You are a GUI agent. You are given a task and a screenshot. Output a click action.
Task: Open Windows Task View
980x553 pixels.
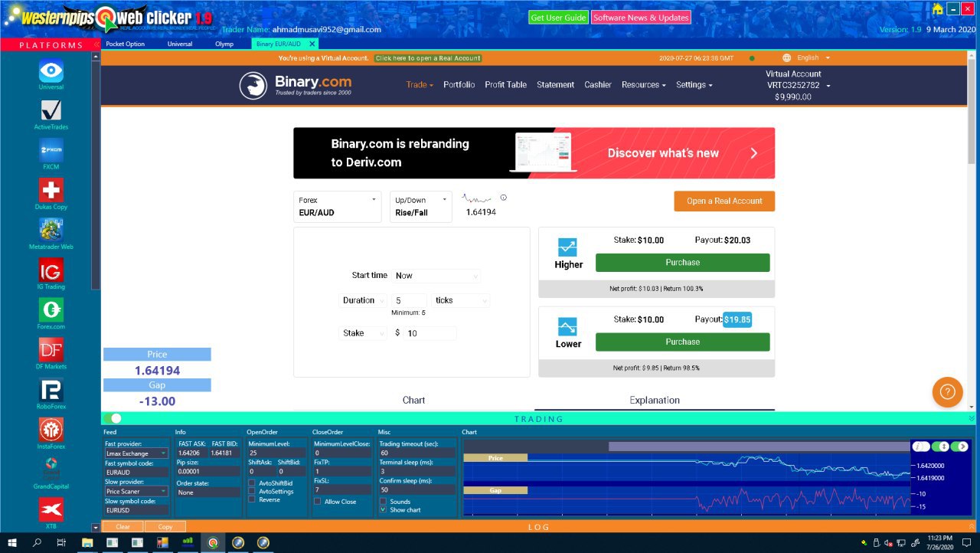click(x=61, y=542)
